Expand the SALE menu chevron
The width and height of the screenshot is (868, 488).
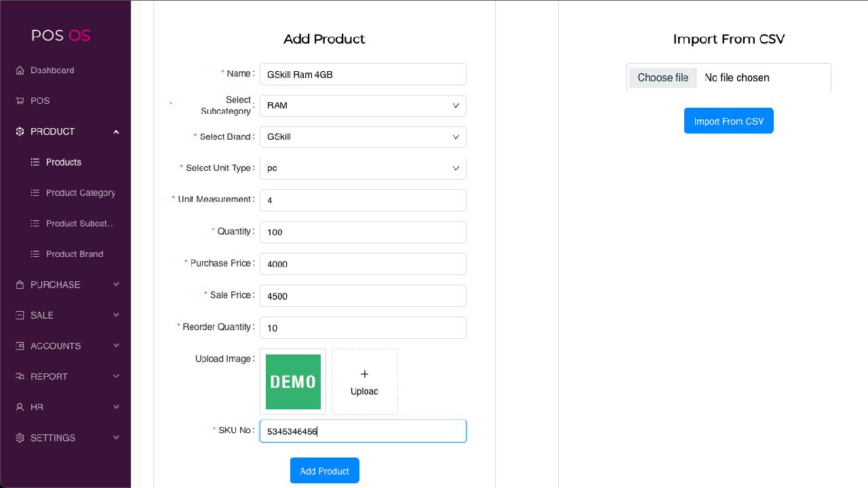click(x=116, y=315)
